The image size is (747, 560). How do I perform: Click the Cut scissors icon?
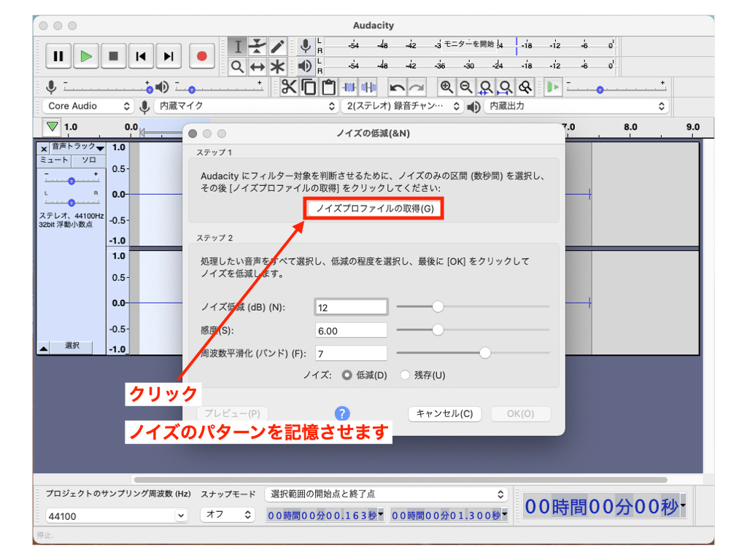pyautogui.click(x=289, y=87)
